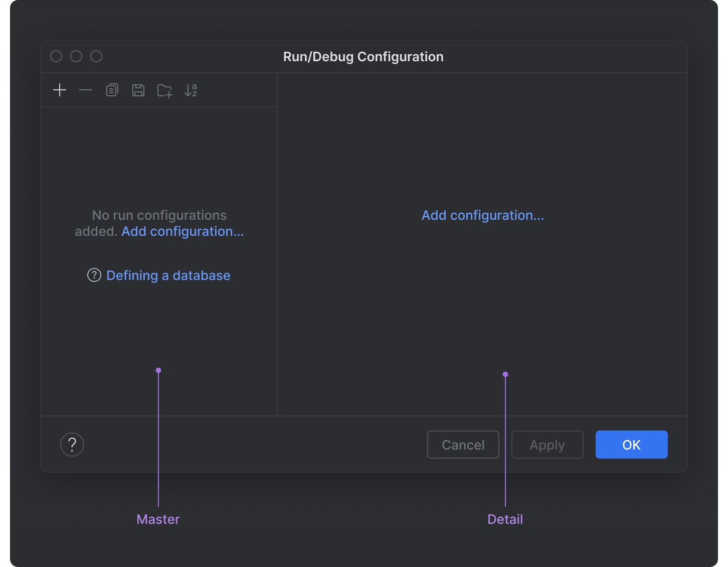Image resolution: width=728 pixels, height=567 pixels.
Task: Select the copy configuration icon
Action: pyautogui.click(x=112, y=90)
